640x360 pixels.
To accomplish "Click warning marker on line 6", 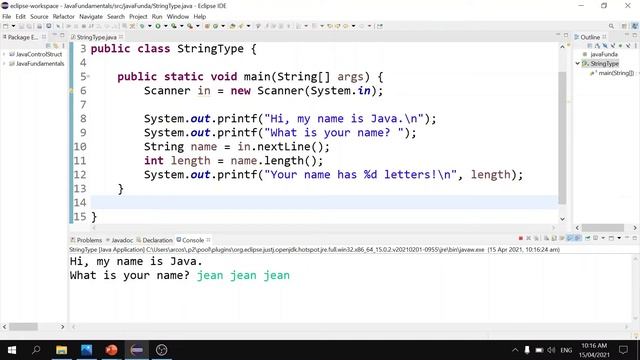I will coord(71,91).
